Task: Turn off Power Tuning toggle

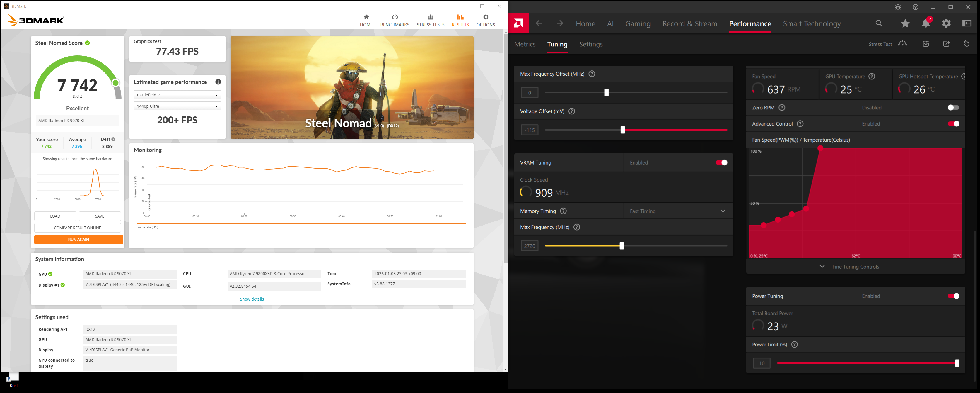Action: tap(953, 296)
